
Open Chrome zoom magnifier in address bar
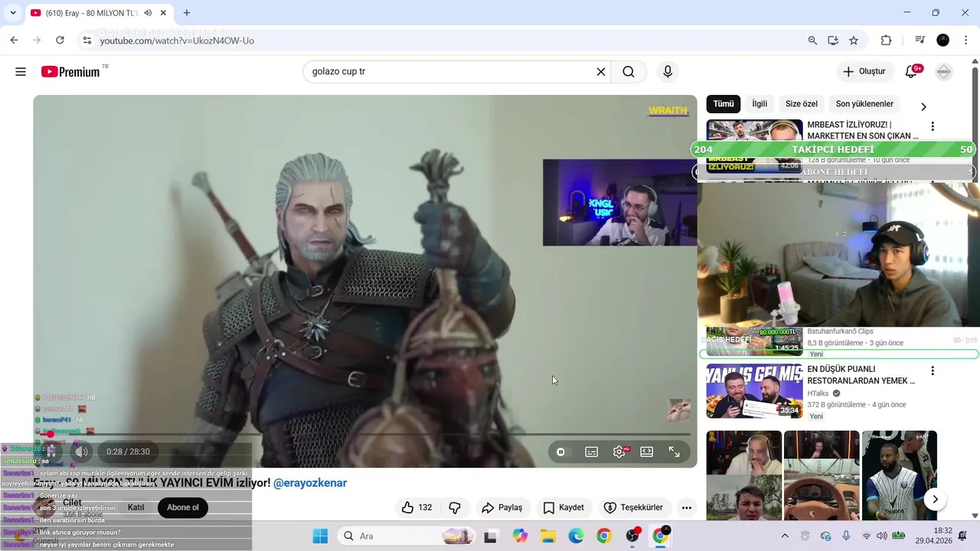pos(812,41)
